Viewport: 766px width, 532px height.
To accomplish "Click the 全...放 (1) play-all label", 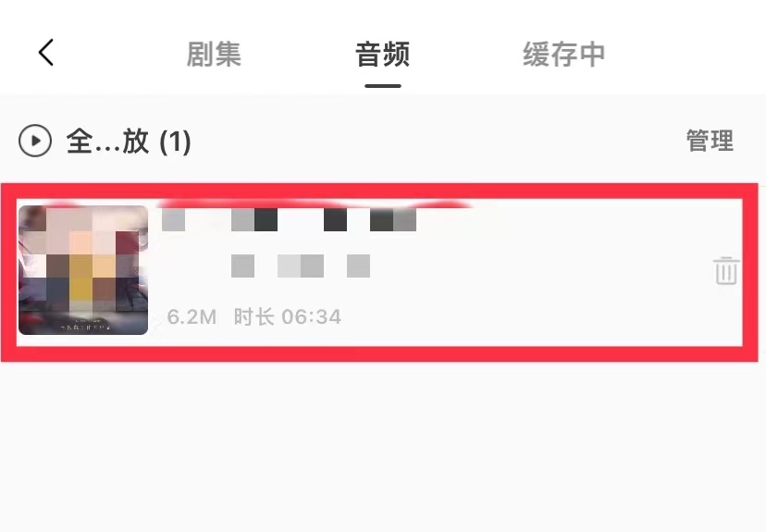I will point(129,142).
